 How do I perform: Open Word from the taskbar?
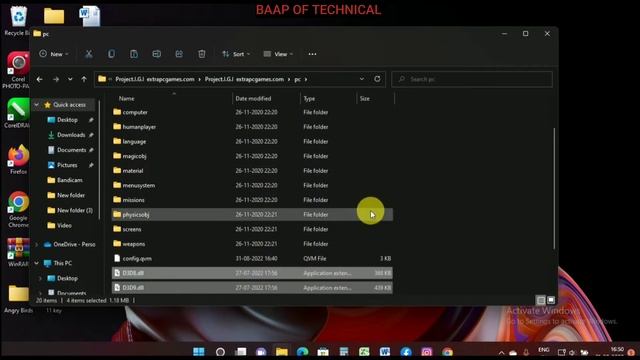(385, 351)
